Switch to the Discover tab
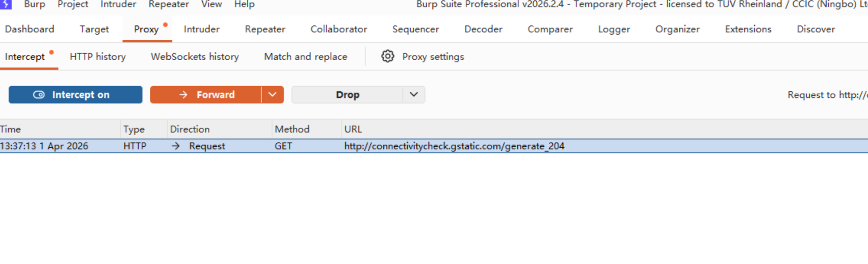The height and width of the screenshot is (264, 868). 816,29
